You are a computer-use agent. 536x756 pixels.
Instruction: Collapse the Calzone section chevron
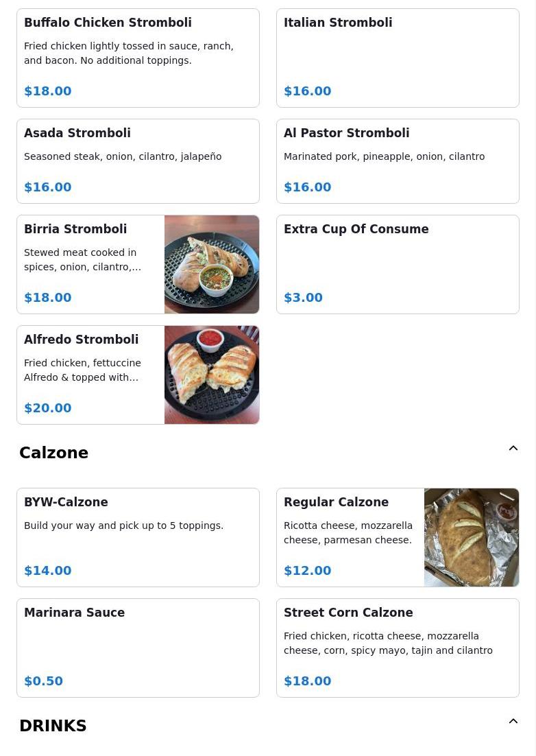[513, 448]
